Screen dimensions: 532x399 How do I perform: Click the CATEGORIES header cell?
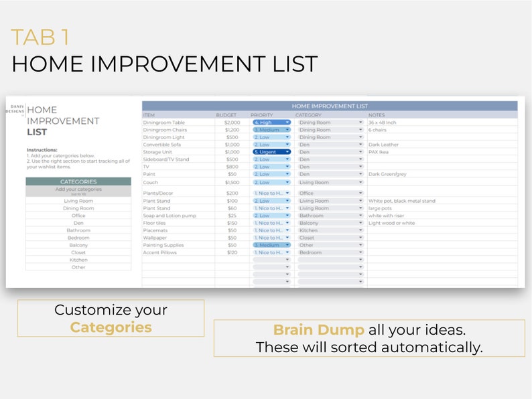[78, 181]
